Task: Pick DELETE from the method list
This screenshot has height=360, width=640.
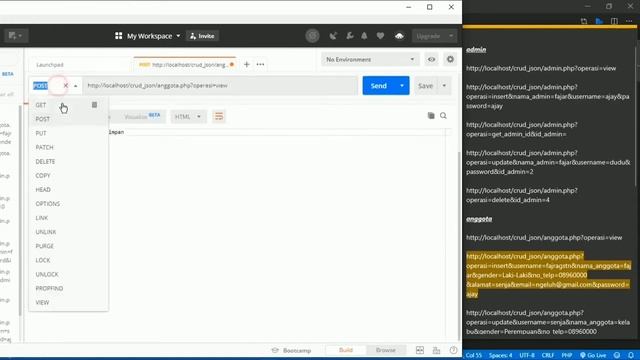Action: coord(45,162)
